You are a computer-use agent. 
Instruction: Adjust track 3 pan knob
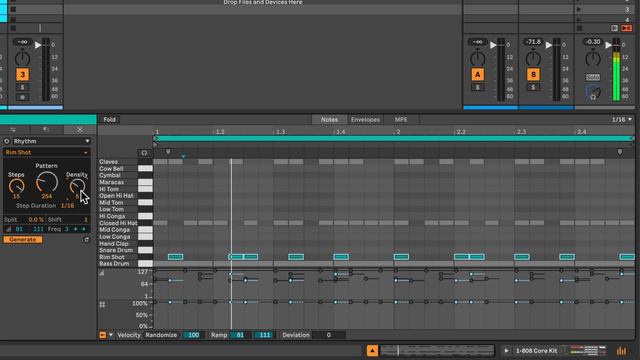(22, 59)
